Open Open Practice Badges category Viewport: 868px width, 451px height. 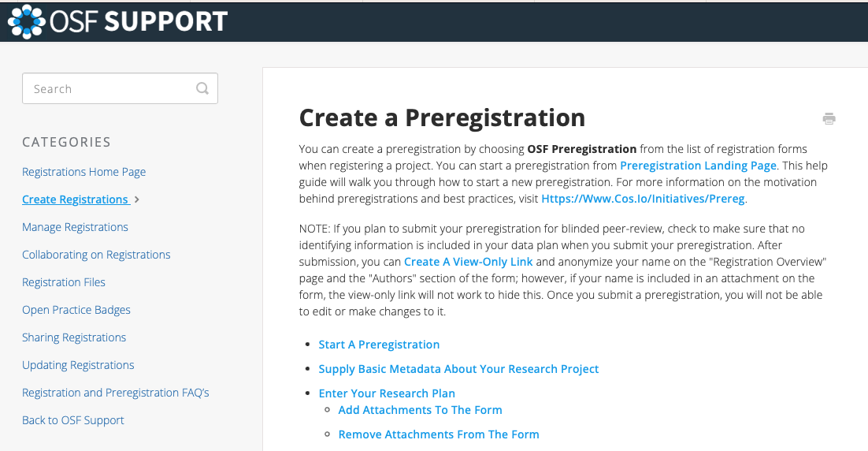pyautogui.click(x=76, y=310)
